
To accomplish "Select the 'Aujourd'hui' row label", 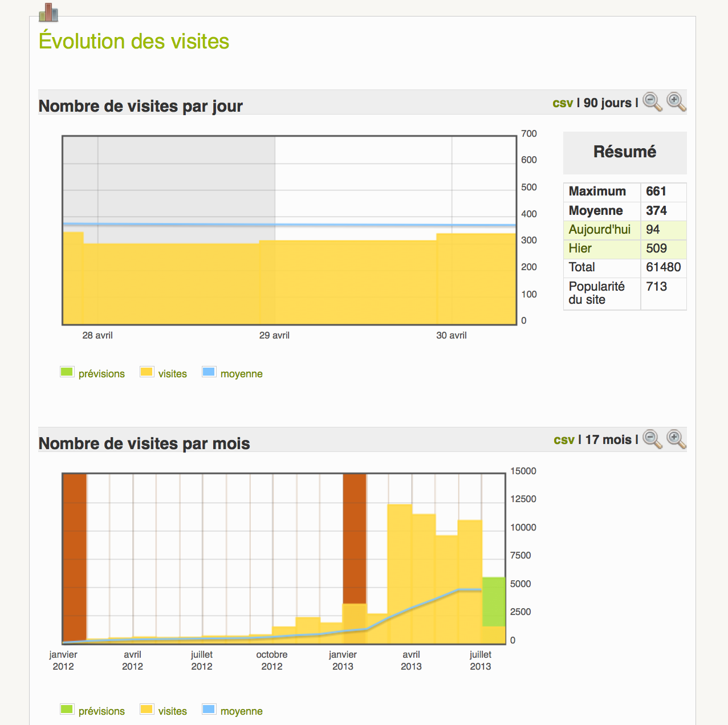I will tap(600, 230).
